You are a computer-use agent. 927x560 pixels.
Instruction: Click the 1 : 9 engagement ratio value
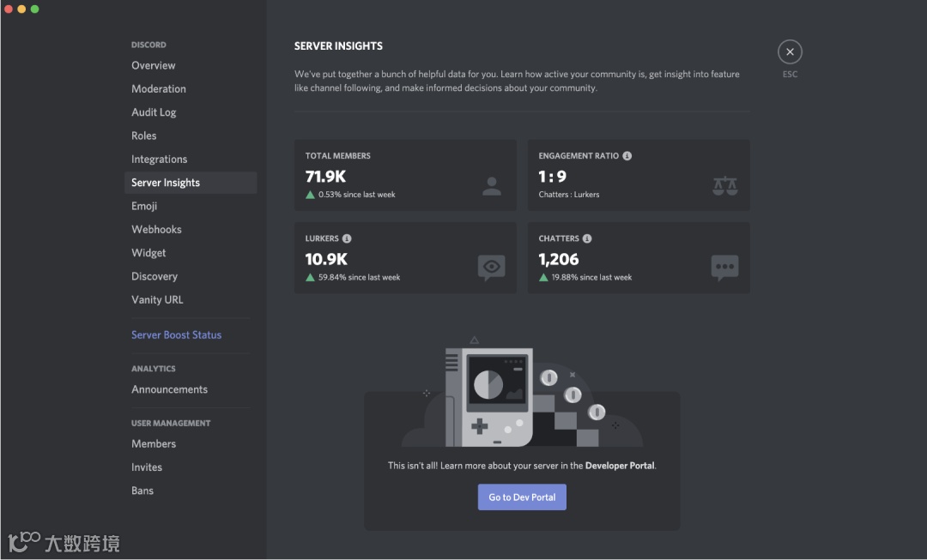552,177
